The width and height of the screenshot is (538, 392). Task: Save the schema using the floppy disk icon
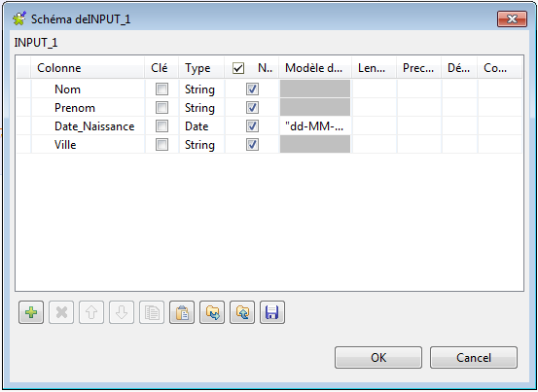(272, 312)
